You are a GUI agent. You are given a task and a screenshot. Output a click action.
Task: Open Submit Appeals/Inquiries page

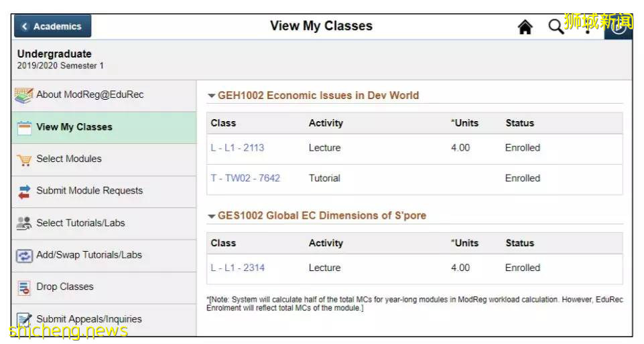(89, 319)
